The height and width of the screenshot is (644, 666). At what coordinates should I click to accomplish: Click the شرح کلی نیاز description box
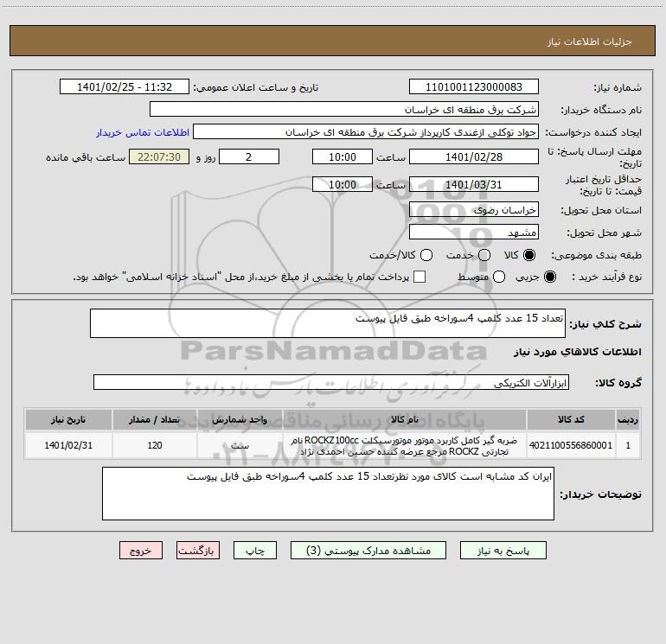(328, 323)
